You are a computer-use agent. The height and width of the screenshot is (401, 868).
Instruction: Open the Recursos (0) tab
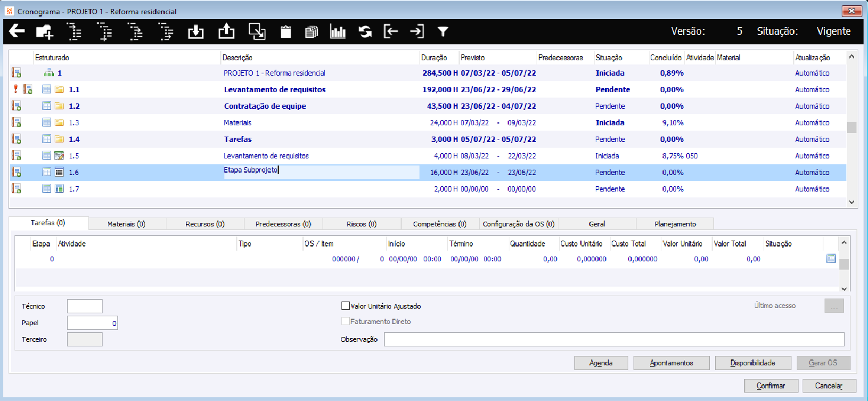tap(205, 224)
